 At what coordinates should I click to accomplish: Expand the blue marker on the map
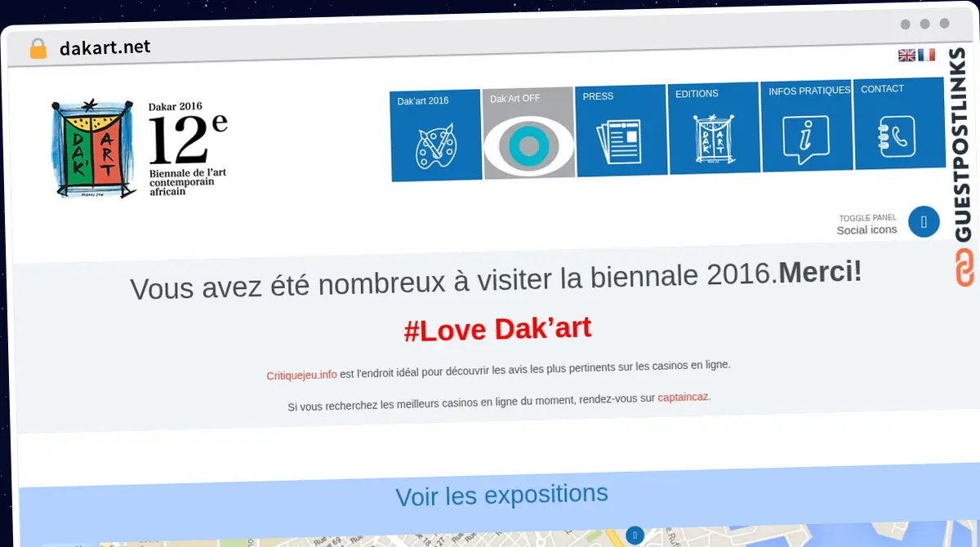tap(635, 536)
